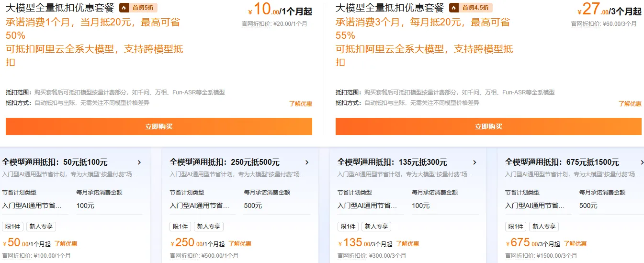Click 限1件 tag on the 50元抵100元 card

tap(12, 227)
